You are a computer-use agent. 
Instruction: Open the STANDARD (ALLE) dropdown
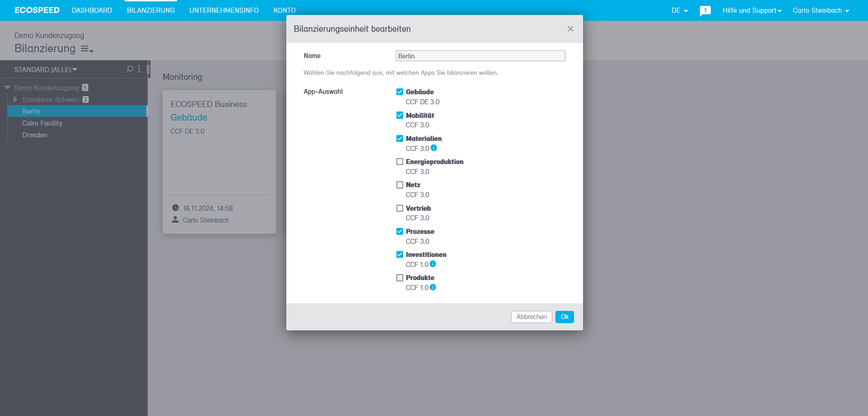click(x=44, y=69)
